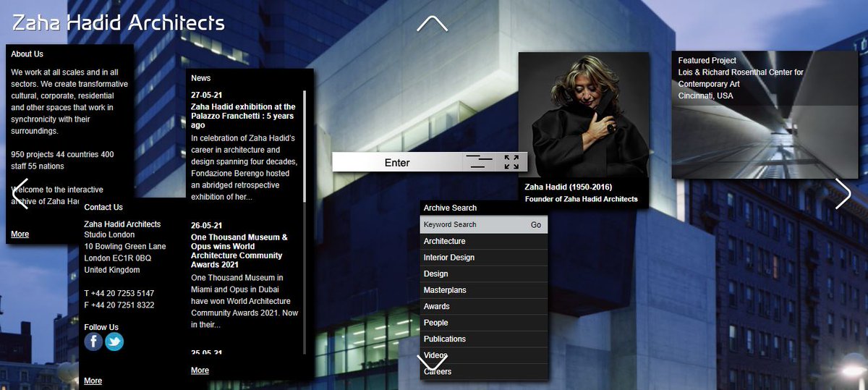Select Design in Archive Search
Image resolution: width=868 pixels, height=390 pixels.
(484, 274)
